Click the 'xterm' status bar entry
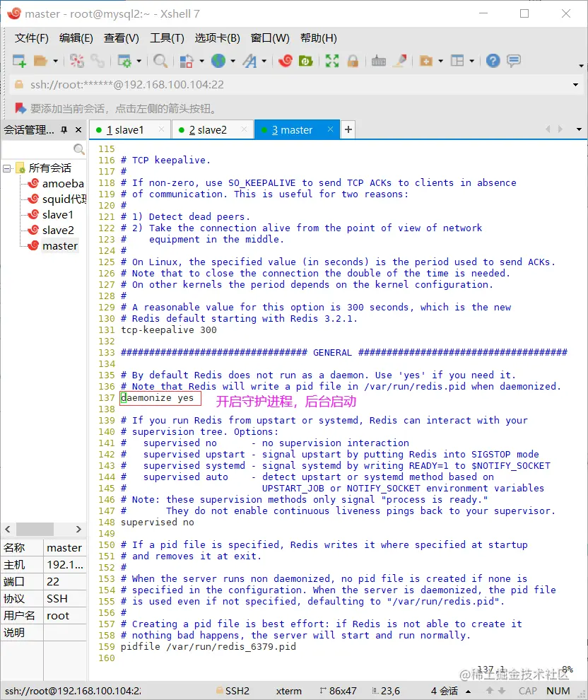Image resolution: width=588 pixels, height=700 pixels. pos(288,691)
